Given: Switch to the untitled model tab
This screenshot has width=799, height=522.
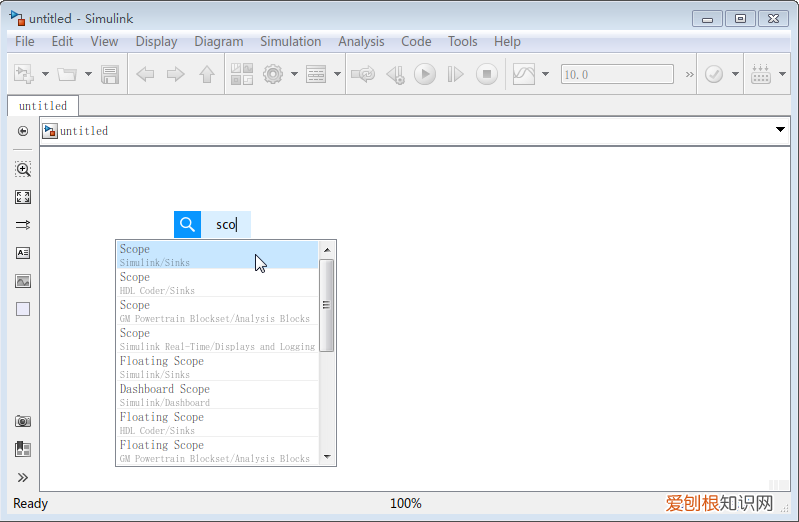Looking at the screenshot, I should click(43, 105).
